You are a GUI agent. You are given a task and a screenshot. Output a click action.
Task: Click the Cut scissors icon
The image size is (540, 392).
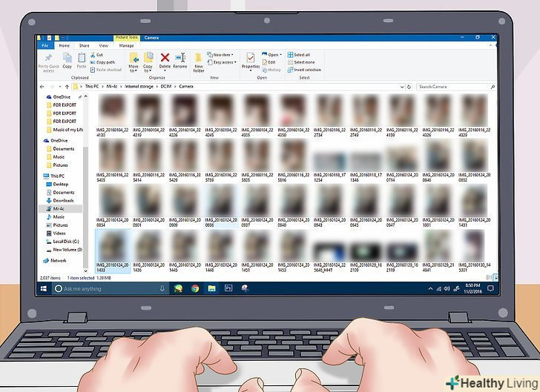click(93, 55)
